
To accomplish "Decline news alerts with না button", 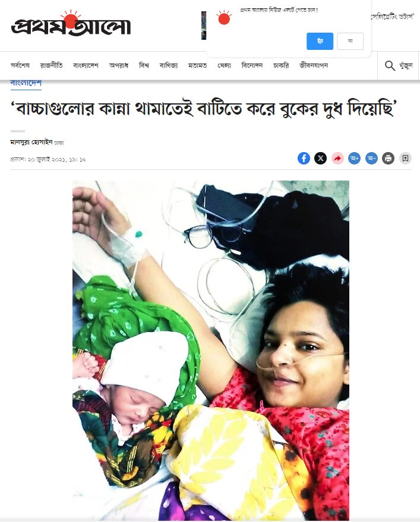I will click(350, 41).
